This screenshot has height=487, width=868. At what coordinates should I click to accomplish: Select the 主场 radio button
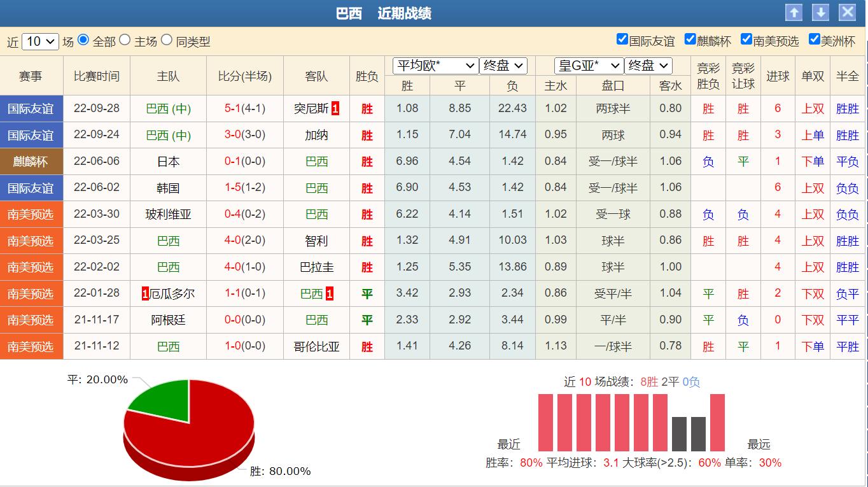click(x=125, y=39)
